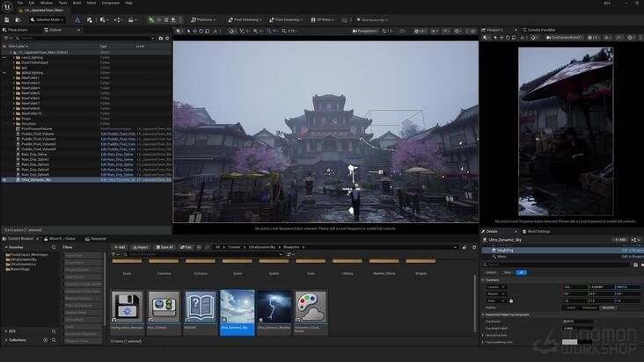
Task: Click the Save current level icon
Action: (x=6, y=19)
